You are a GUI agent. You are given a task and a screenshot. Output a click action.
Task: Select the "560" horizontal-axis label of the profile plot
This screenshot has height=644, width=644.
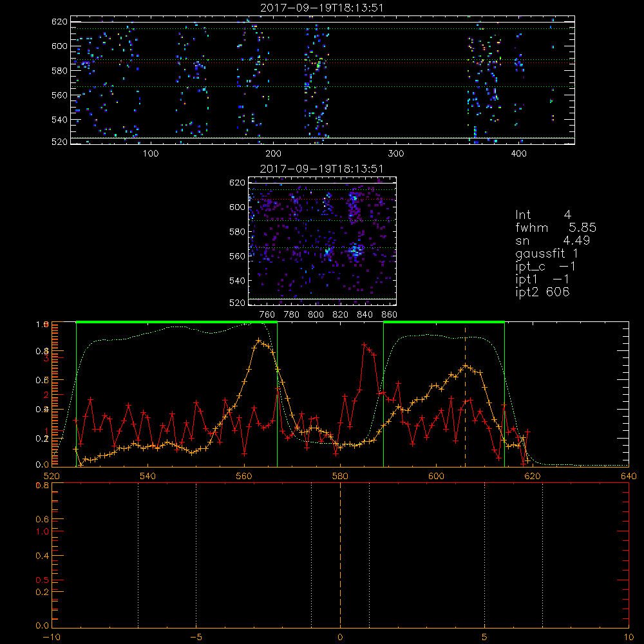pyautogui.click(x=244, y=476)
